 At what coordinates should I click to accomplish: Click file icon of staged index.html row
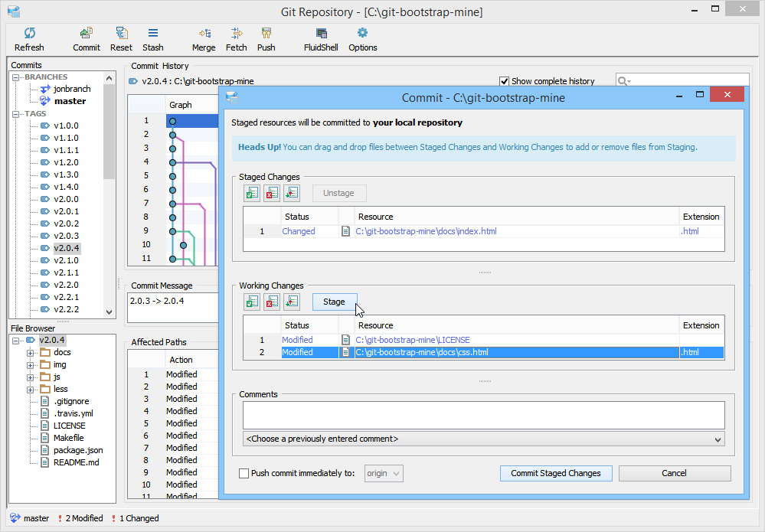click(x=345, y=231)
